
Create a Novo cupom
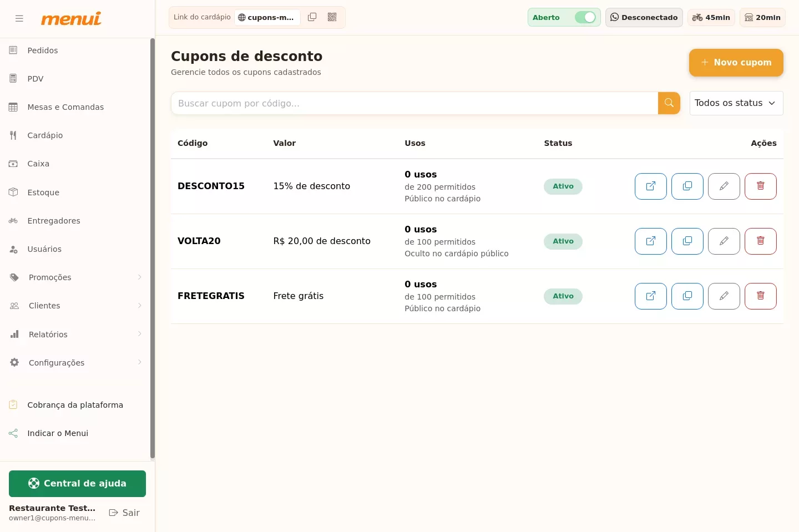[736, 63]
